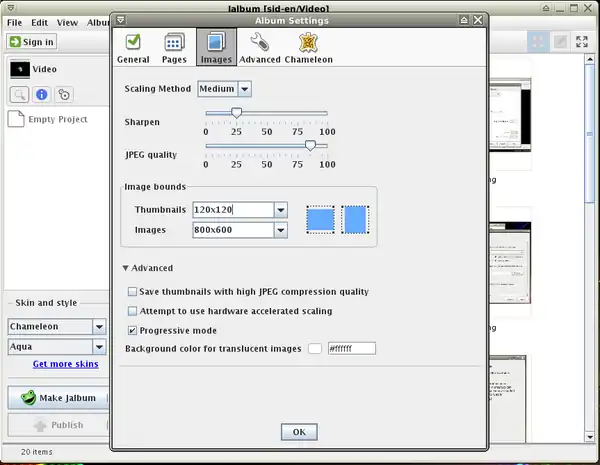Image resolution: width=600 pixels, height=465 pixels.
Task: Click the Get more skins link
Action: [x=65, y=365]
